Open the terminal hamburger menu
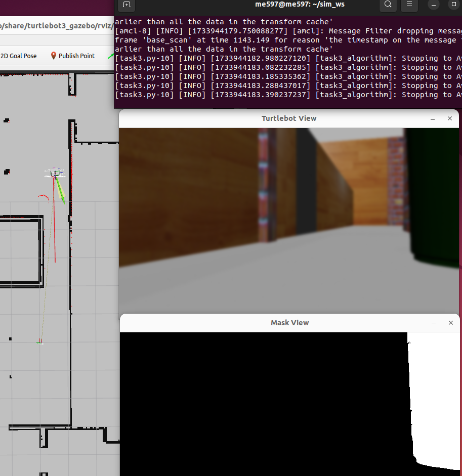This screenshot has height=476, width=462. click(x=409, y=5)
